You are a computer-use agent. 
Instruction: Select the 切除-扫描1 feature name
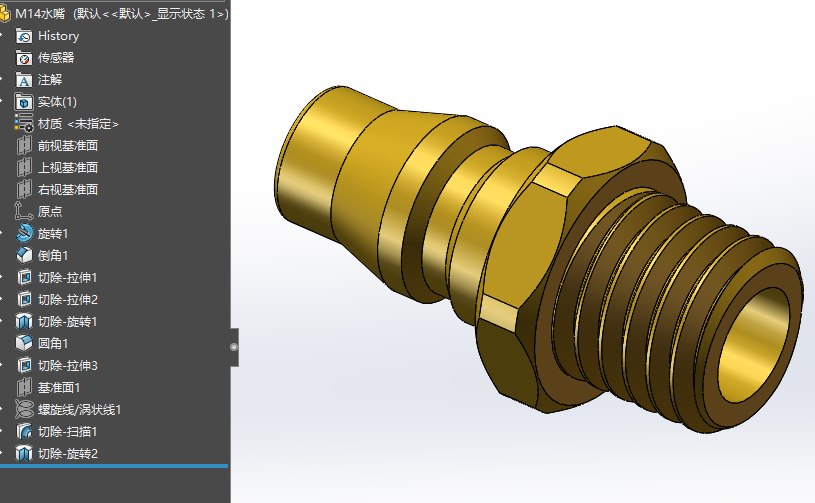[x=68, y=431]
